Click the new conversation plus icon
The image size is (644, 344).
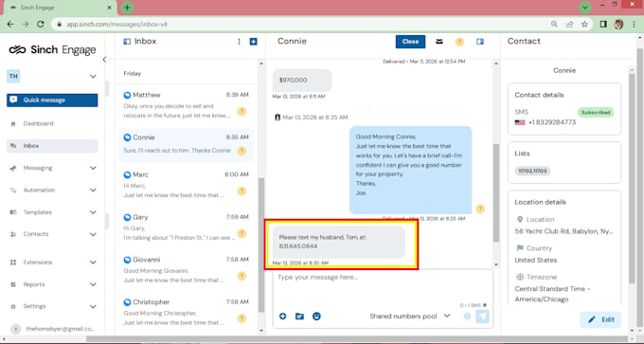pyautogui.click(x=254, y=42)
